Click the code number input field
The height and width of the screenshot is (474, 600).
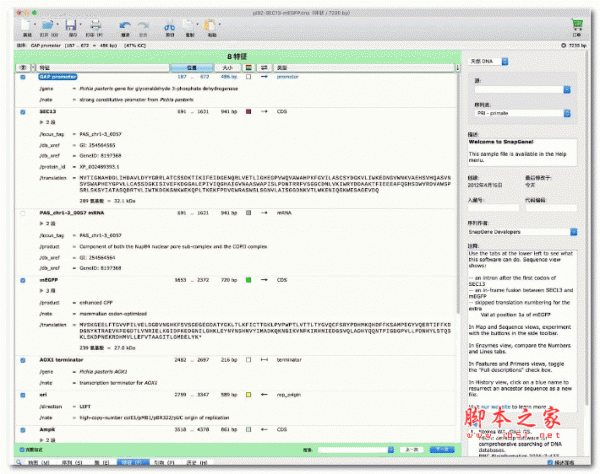click(551, 208)
